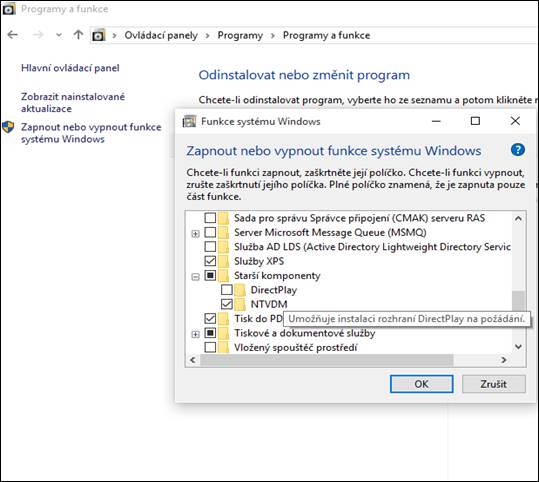The height and width of the screenshot is (482, 539).
Task: Check Vložený spouštěč prostředí checkbox
Action: click(210, 347)
